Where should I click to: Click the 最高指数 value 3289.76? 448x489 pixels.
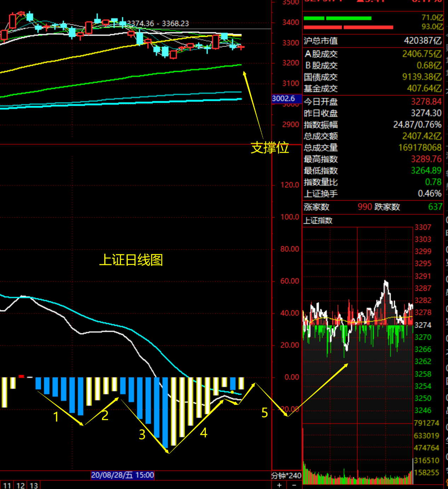426,159
